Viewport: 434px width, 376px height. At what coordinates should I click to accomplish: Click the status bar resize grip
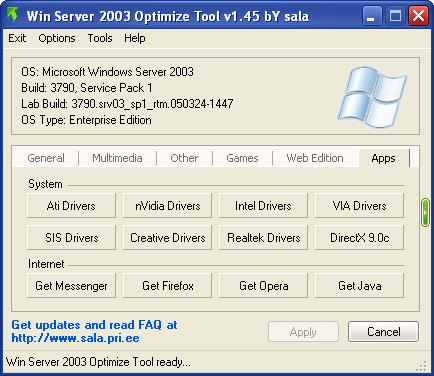pos(422,366)
